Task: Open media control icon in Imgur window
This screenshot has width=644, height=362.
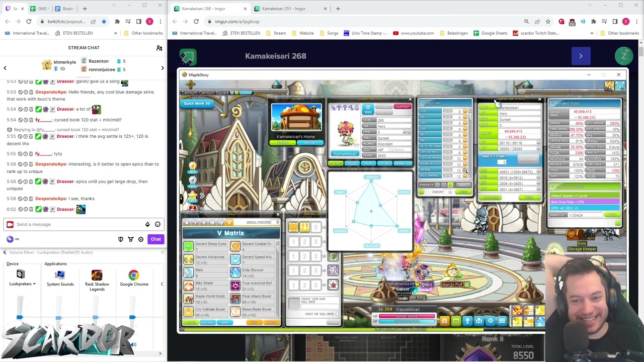Action: coord(604,22)
